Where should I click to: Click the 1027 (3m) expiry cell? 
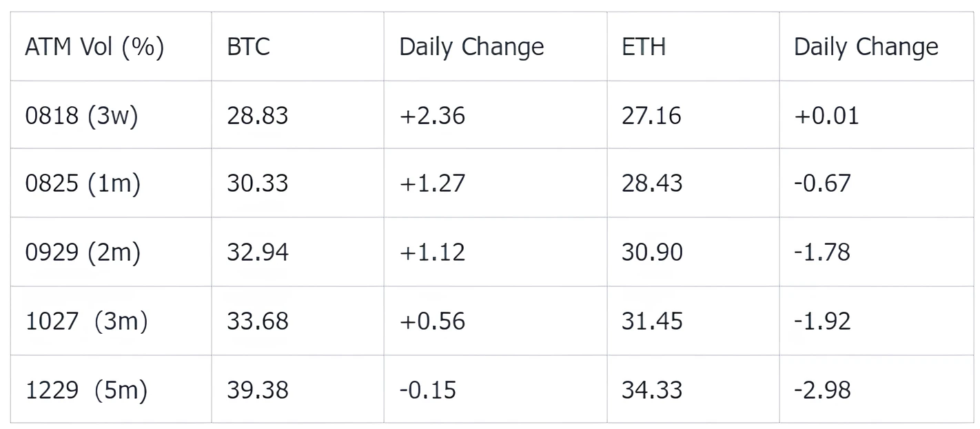pos(86,321)
